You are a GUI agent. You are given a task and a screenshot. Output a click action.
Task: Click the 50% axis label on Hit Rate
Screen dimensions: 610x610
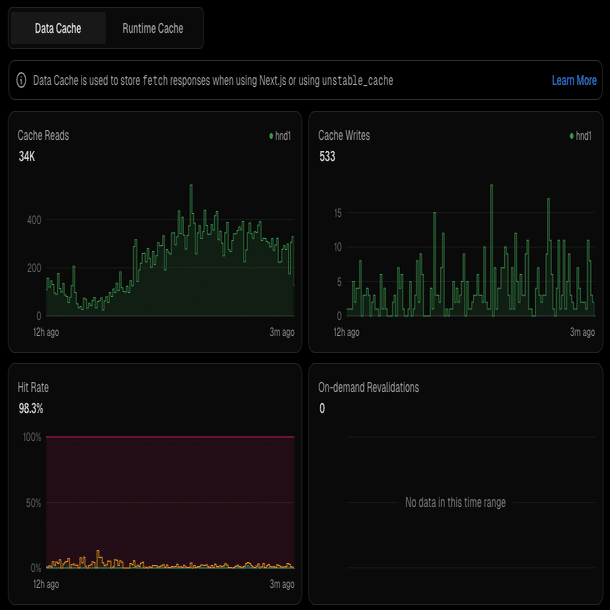[x=32, y=502]
